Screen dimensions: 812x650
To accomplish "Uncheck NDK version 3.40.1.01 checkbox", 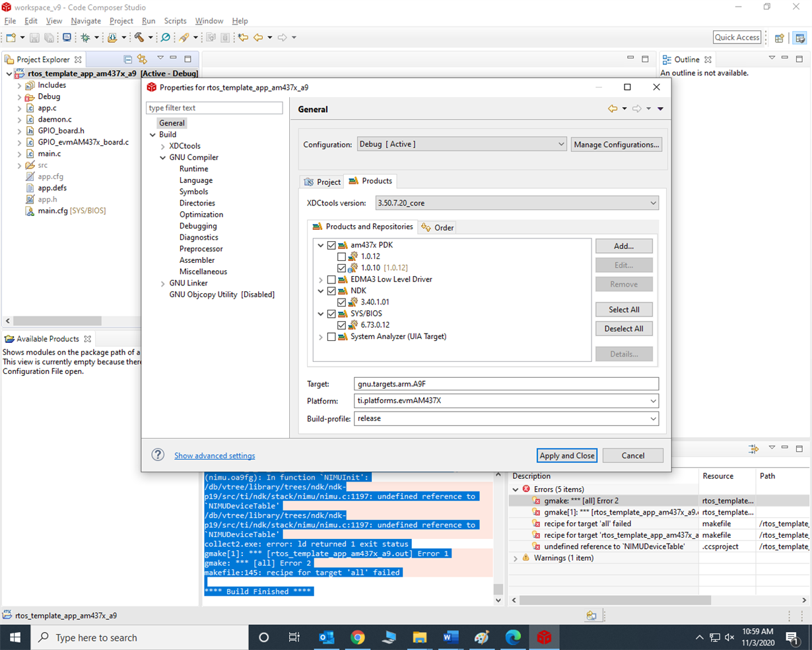I will click(341, 302).
